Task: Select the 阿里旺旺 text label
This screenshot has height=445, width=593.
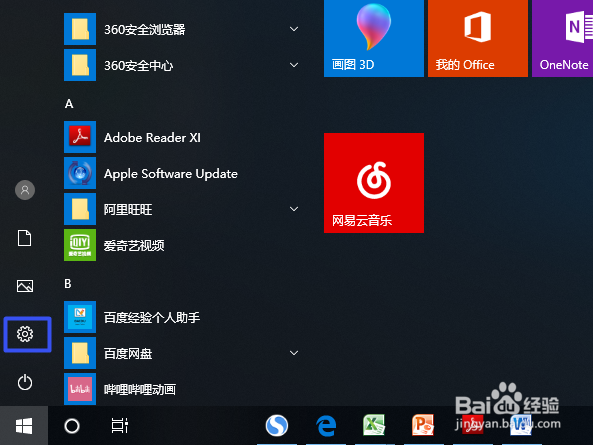Action: (x=128, y=209)
